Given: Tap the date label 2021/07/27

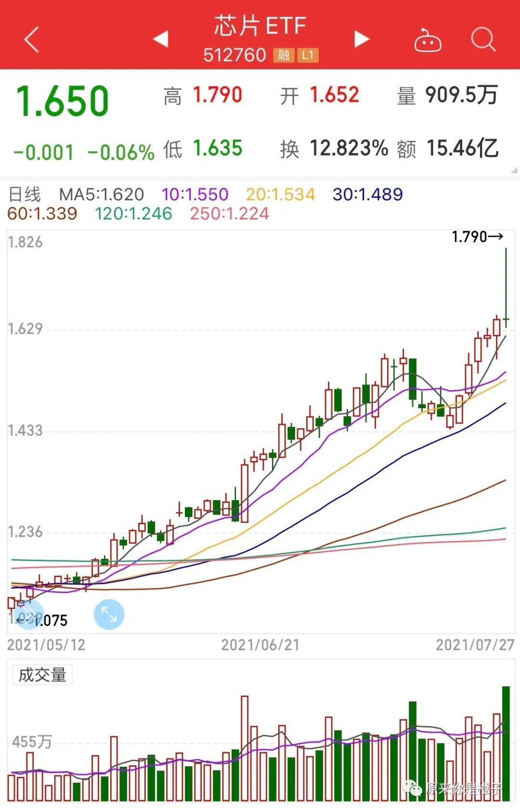Looking at the screenshot, I should point(475,645).
